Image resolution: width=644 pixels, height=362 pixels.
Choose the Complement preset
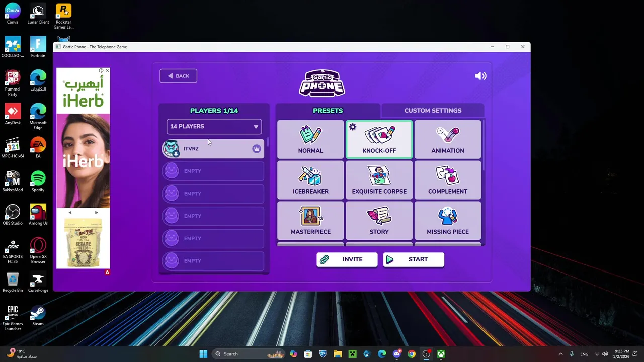[447, 180]
